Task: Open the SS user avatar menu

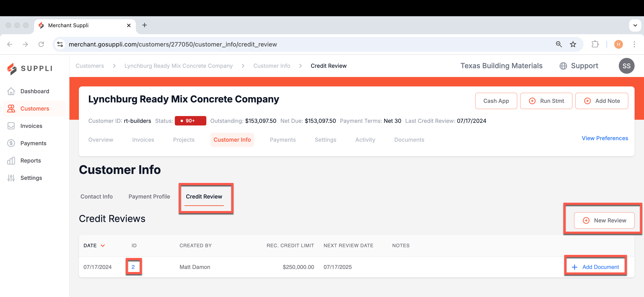Action: tap(626, 66)
